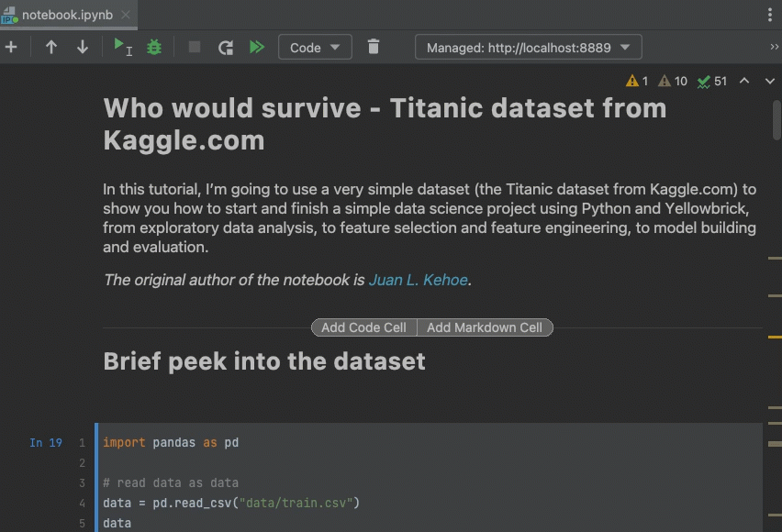Image resolution: width=782 pixels, height=532 pixels.
Task: Add a new cell with plus icon
Action: click(x=11, y=48)
